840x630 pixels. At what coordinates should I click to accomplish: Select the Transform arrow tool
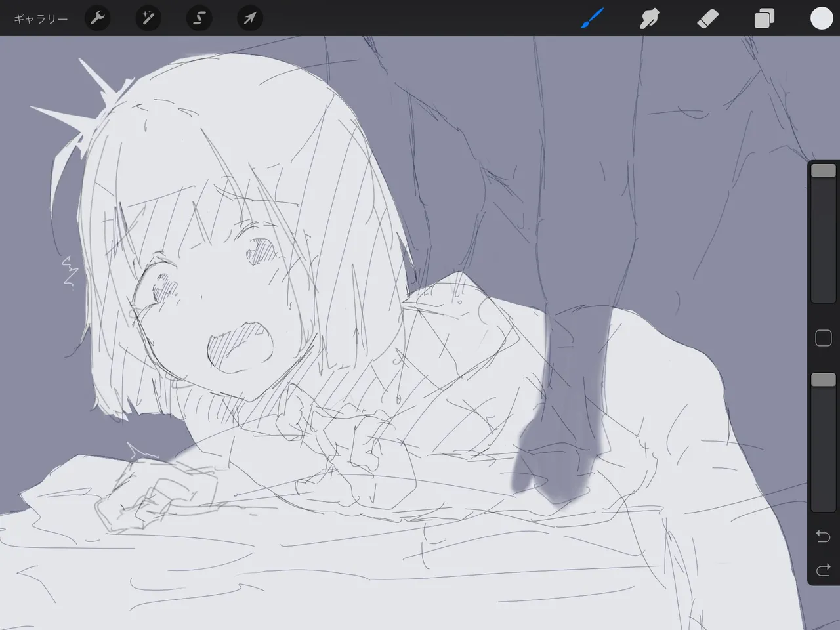pos(249,18)
